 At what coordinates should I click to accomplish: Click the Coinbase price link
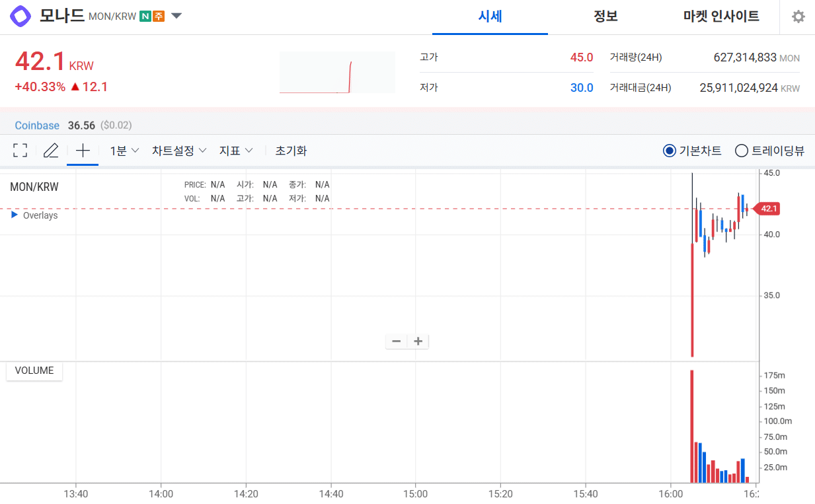tap(37, 126)
